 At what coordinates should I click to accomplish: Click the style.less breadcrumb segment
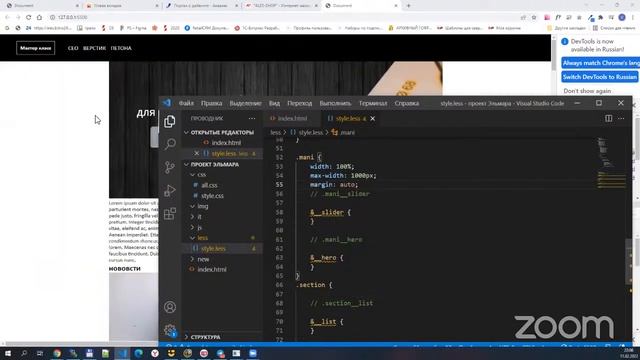307,132
